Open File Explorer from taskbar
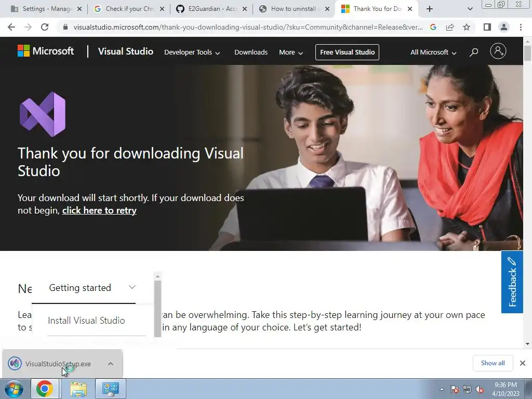 point(78,389)
